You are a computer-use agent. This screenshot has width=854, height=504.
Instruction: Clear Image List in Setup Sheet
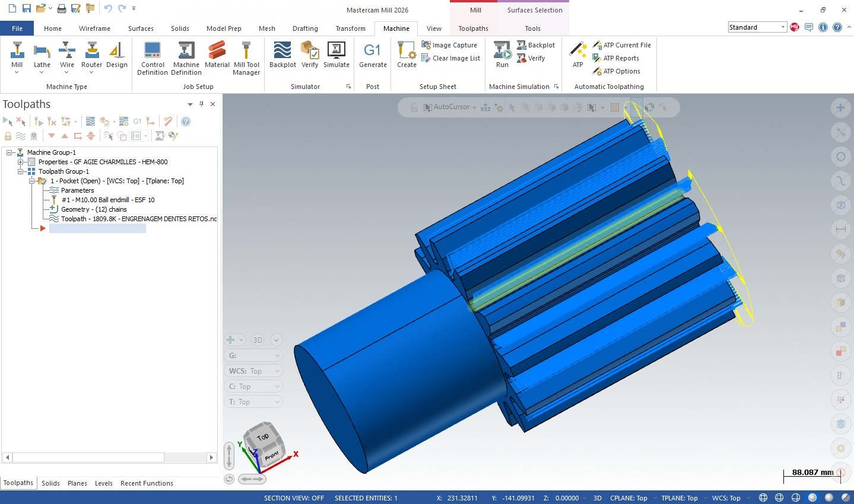(x=450, y=58)
